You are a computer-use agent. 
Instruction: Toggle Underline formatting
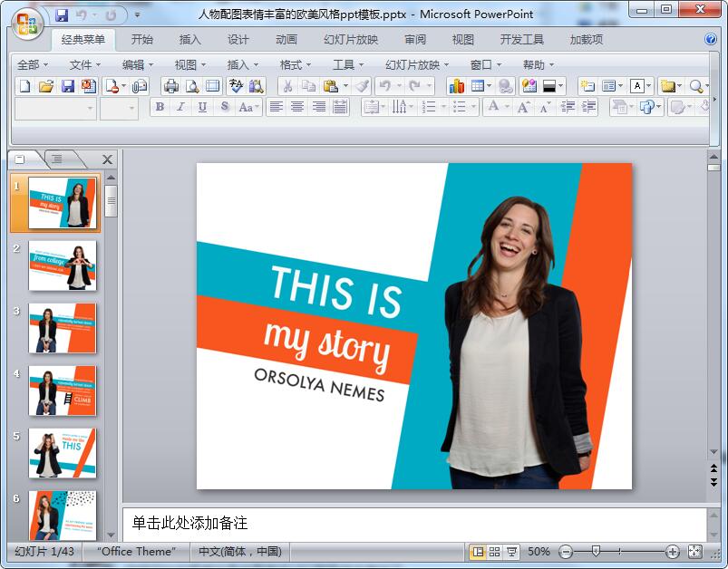[x=202, y=107]
